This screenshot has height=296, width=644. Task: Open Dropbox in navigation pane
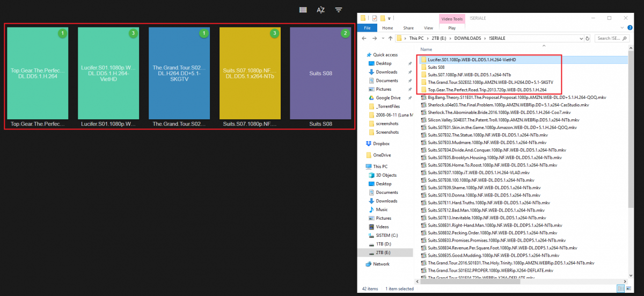(380, 144)
